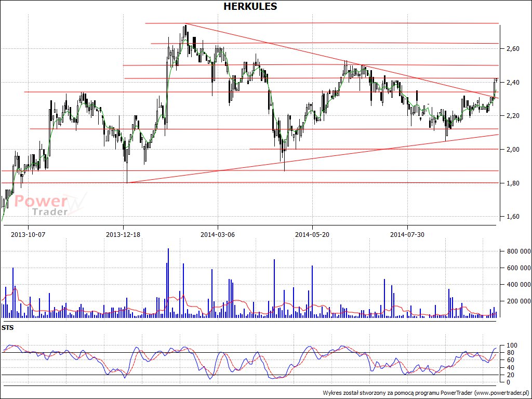Click the 40 level on STS axis
This screenshot has height=399, width=532.
(x=511, y=368)
